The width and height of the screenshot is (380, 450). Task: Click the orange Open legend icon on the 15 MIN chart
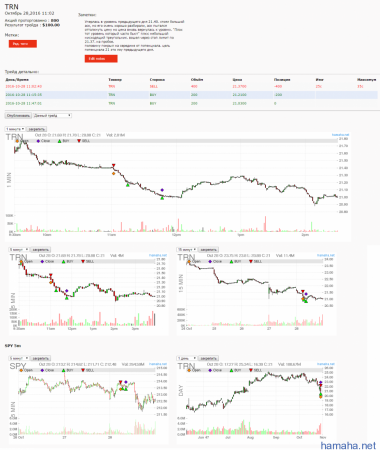[x=189, y=261]
